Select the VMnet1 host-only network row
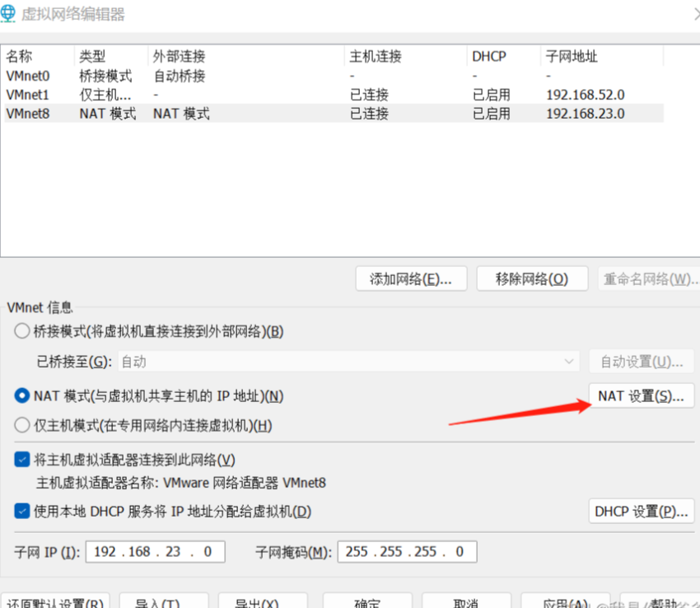The height and width of the screenshot is (608, 700). pyautogui.click(x=82, y=94)
